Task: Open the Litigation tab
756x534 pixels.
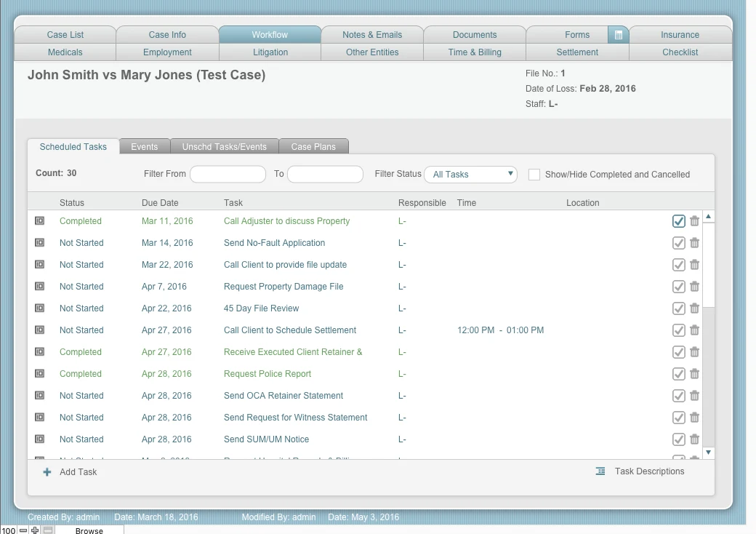Action: (270, 52)
